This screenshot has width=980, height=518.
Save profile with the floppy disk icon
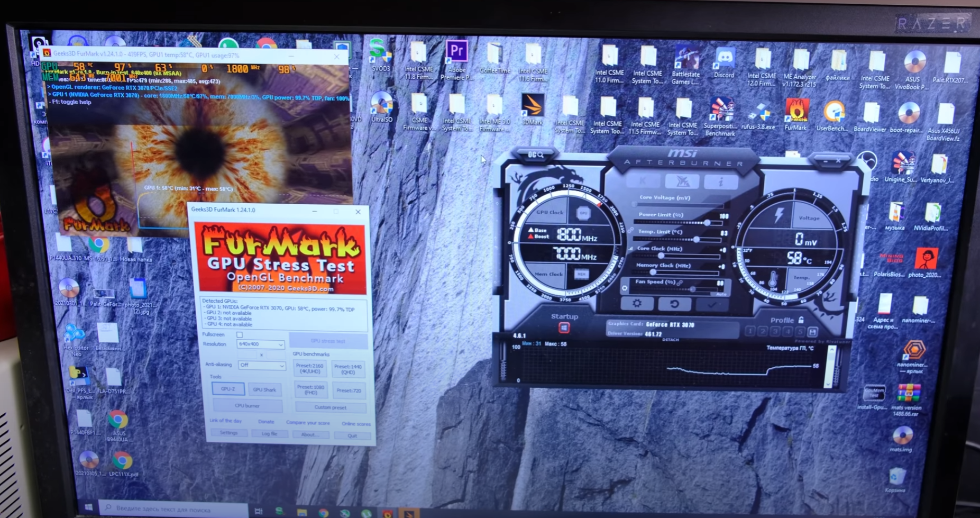pyautogui.click(x=812, y=332)
